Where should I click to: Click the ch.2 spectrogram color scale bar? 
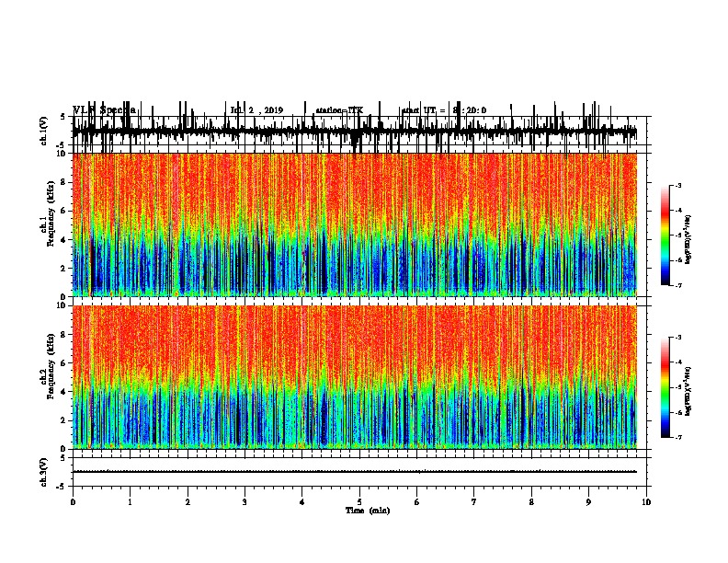[x=665, y=387]
